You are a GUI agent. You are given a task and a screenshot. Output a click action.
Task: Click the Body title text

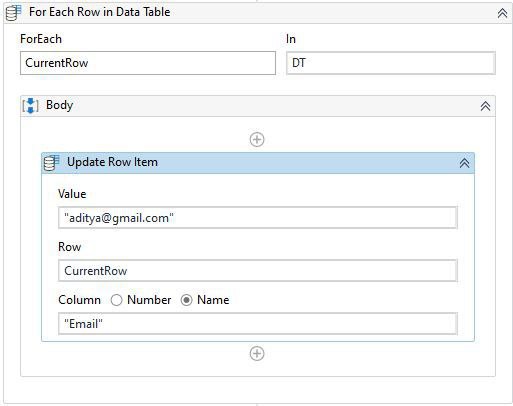pos(59,105)
